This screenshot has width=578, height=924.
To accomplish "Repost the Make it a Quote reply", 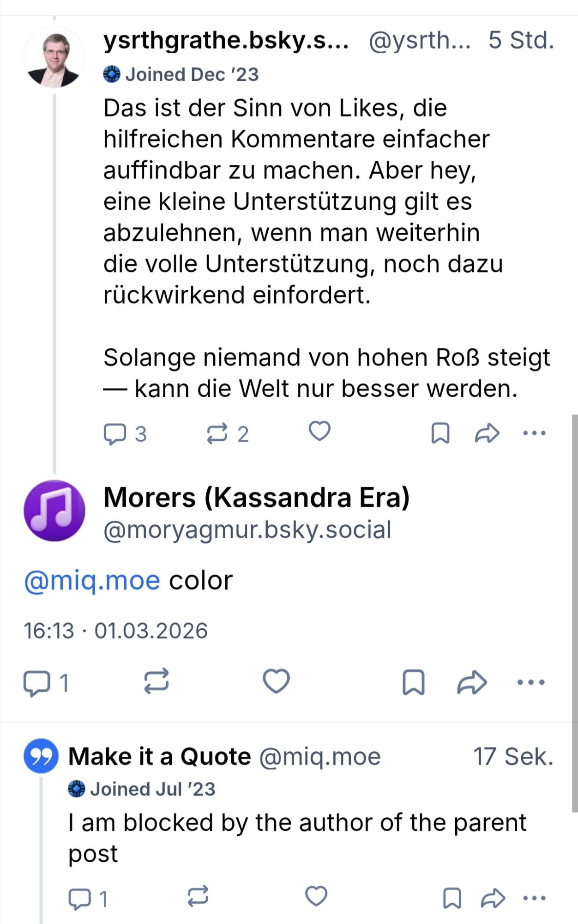I will 198,897.
